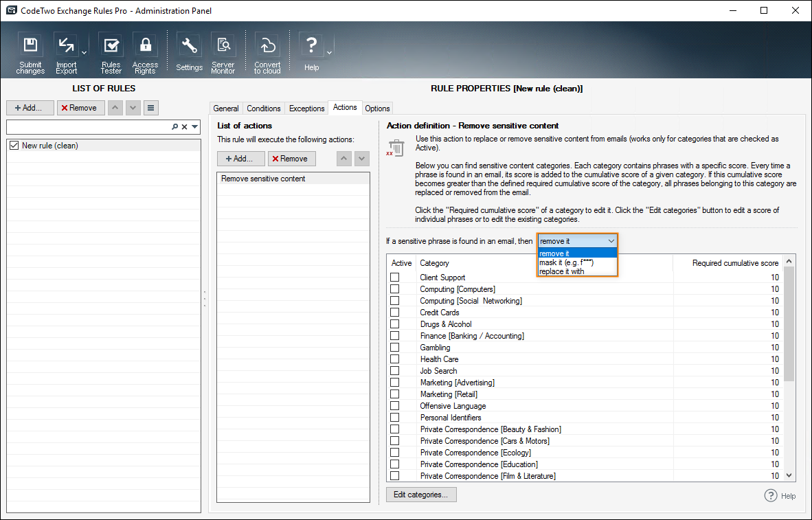
Task: Switch to the Conditions tab
Action: [x=264, y=109]
